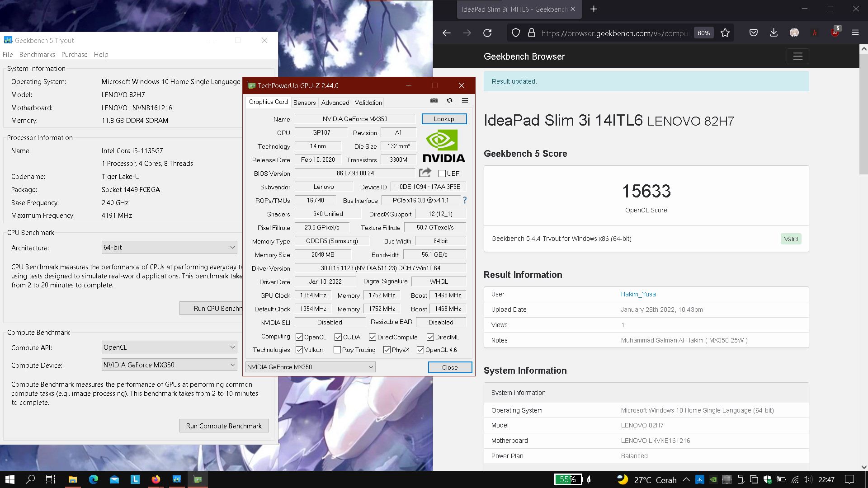This screenshot has width=868, height=488.
Task: Open Task View on the taskbar
Action: 51,479
